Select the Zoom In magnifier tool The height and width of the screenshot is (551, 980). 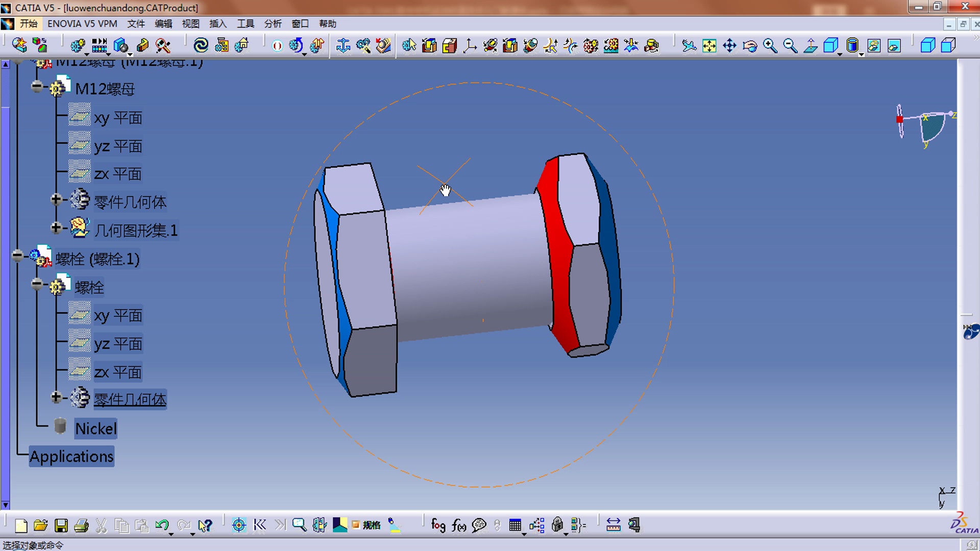point(770,45)
